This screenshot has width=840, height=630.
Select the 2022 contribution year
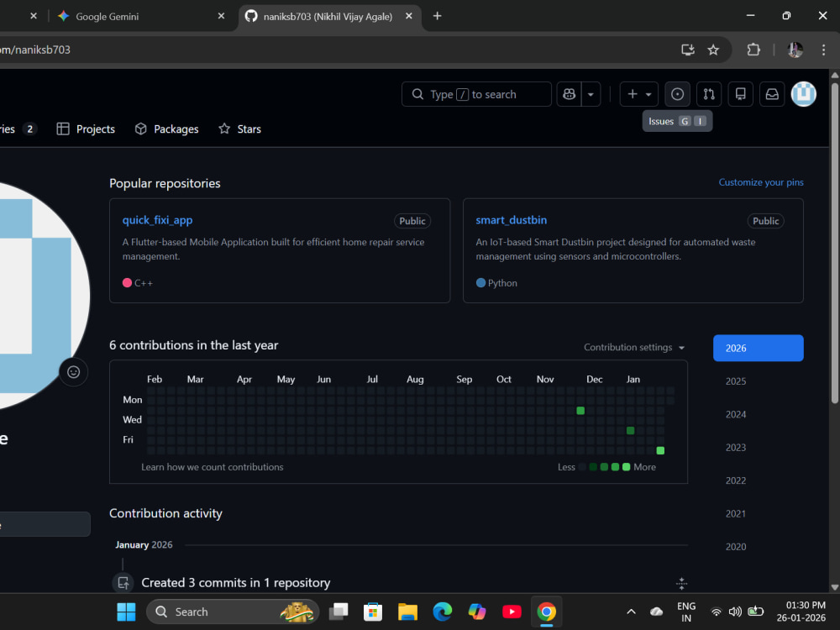736,480
